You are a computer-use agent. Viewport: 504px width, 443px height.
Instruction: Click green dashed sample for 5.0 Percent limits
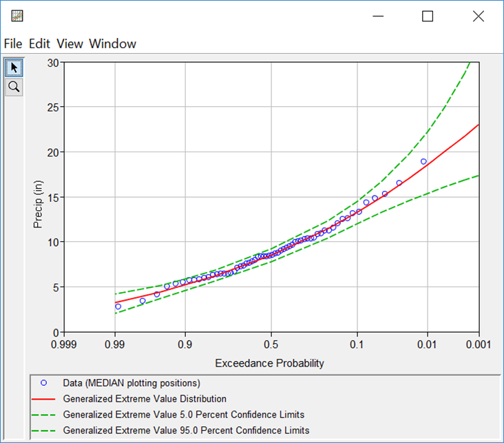(x=45, y=415)
